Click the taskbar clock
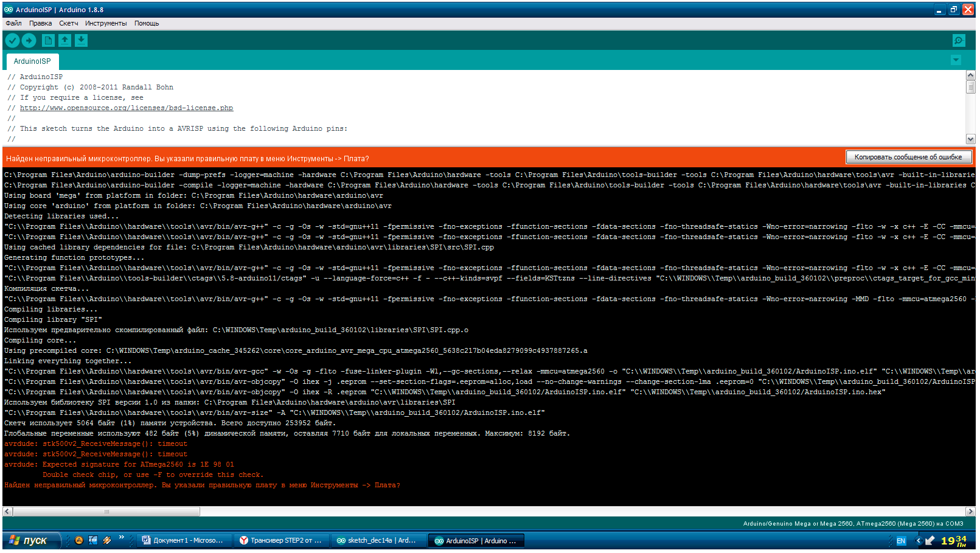The image size is (980, 553). click(x=954, y=540)
